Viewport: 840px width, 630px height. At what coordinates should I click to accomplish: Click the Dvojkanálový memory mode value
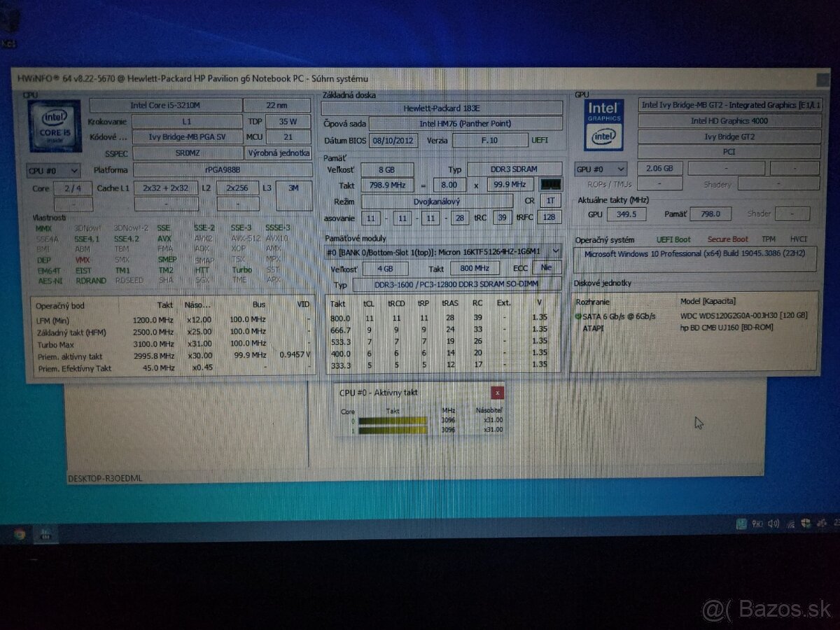[x=437, y=201]
